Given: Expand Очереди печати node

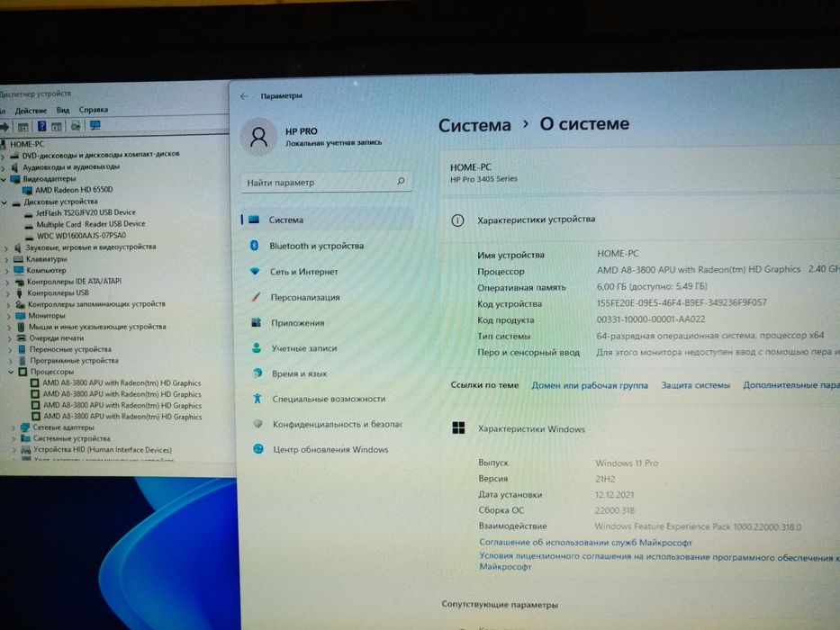Looking at the screenshot, I should (x=9, y=338).
